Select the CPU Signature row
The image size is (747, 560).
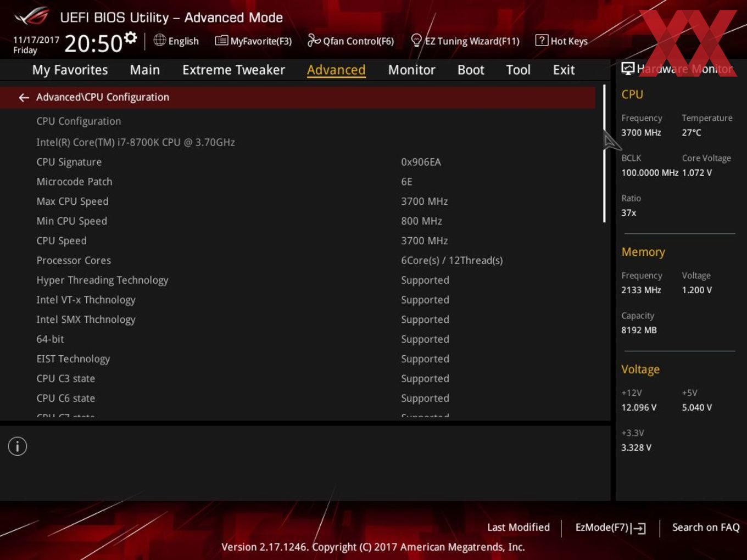[297, 162]
